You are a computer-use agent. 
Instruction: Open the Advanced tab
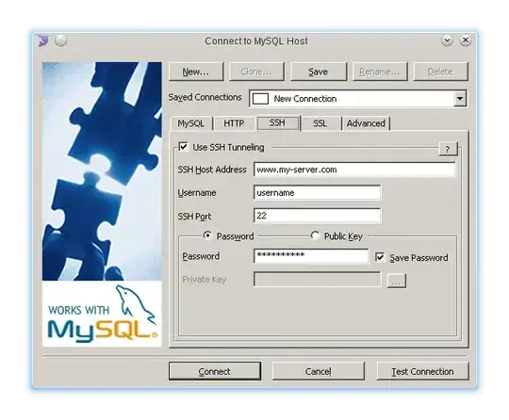pos(366,123)
